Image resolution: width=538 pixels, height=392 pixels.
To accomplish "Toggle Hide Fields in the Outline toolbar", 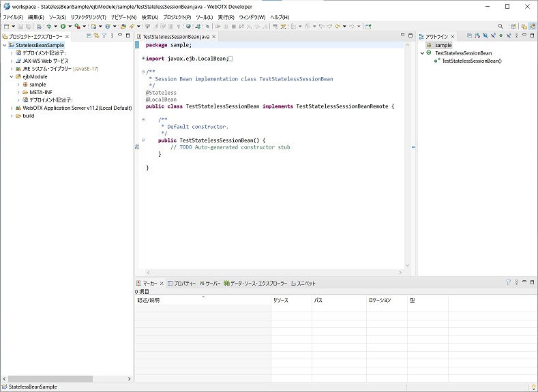I will 485,35.
